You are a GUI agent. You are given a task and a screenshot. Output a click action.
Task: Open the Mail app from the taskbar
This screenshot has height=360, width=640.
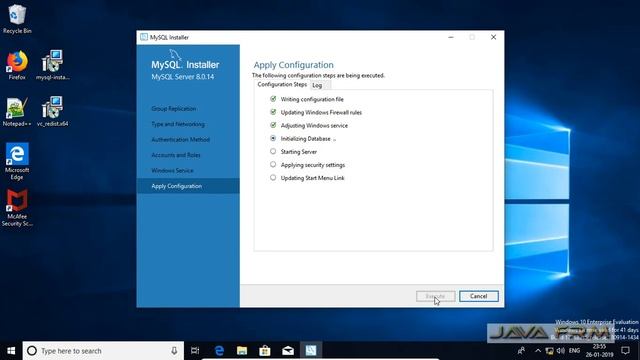tap(288, 351)
